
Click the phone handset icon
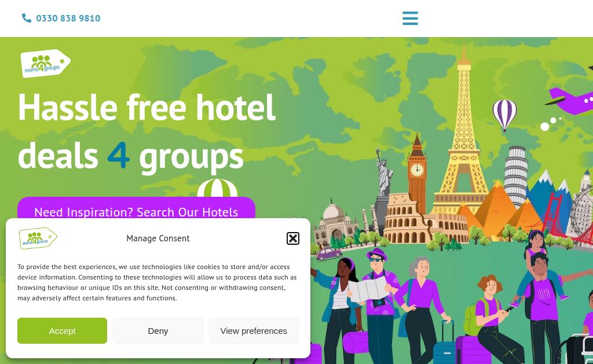pyautogui.click(x=27, y=18)
